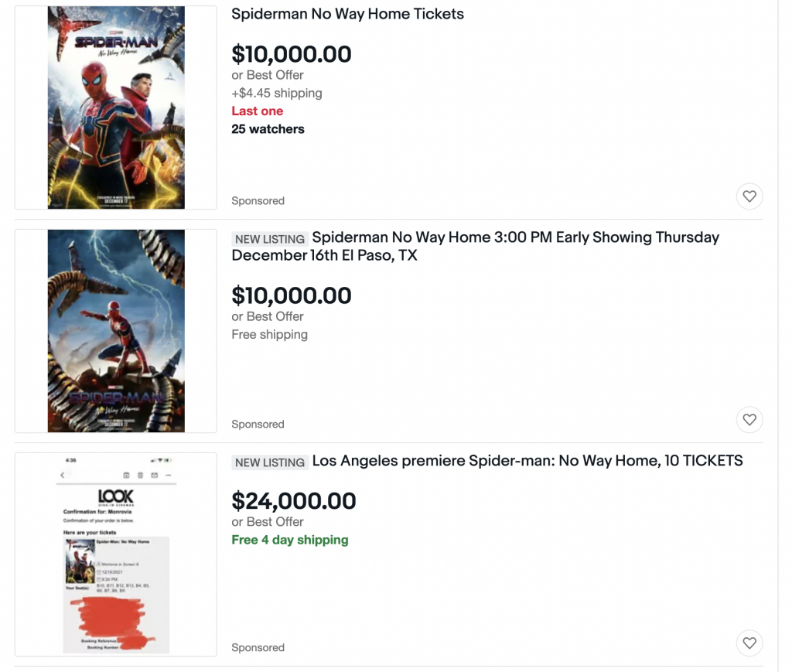Click or Best Offer under $24,000.00
The image size is (792, 672).
point(268,521)
